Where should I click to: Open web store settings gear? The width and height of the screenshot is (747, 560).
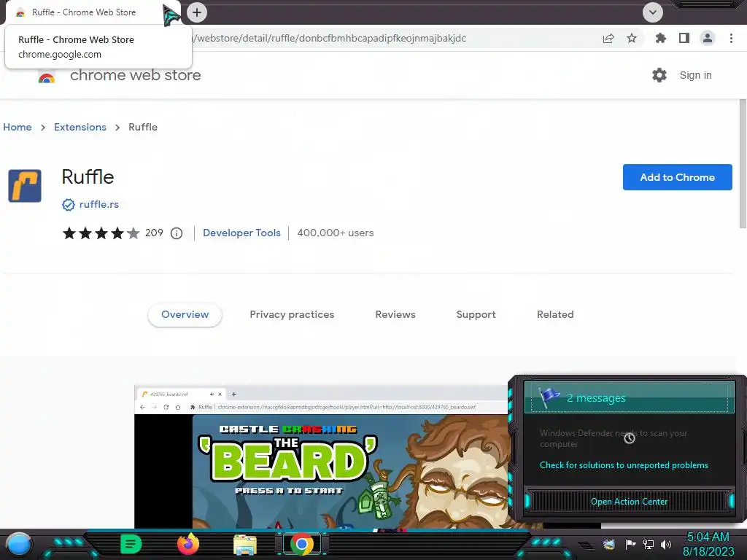(x=659, y=75)
